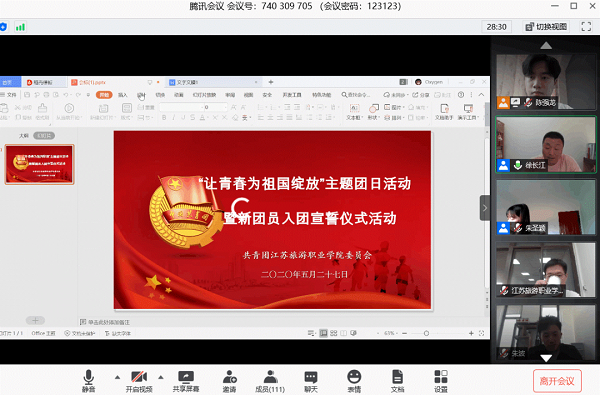
Task: Click the 查找命令 search command field
Action: tap(356, 95)
